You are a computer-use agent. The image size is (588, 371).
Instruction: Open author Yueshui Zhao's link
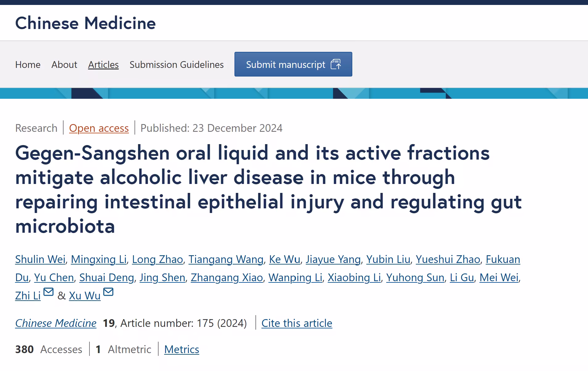448,259
